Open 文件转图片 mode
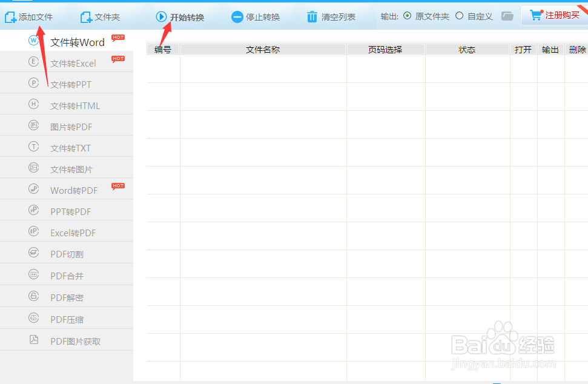Viewport: 588px width, 384px height. 67,168
